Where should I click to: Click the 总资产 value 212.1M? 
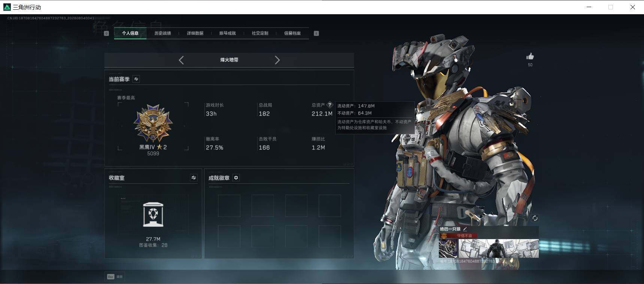322,114
